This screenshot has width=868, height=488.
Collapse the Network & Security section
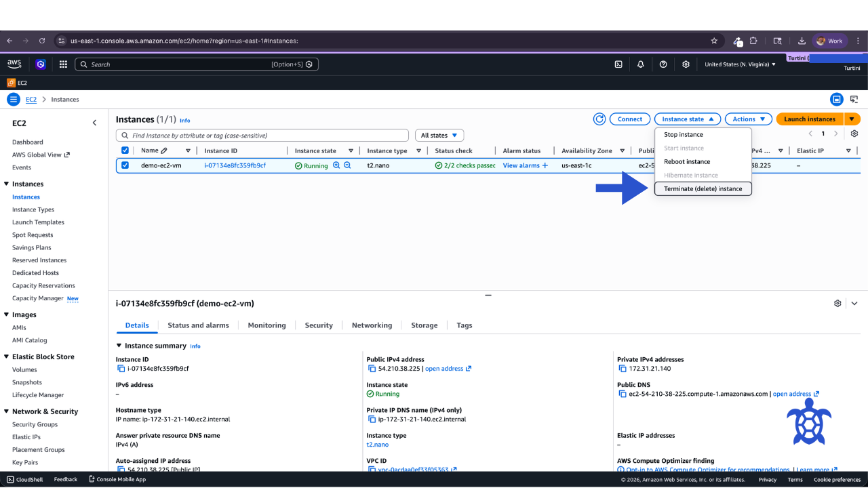(x=7, y=411)
